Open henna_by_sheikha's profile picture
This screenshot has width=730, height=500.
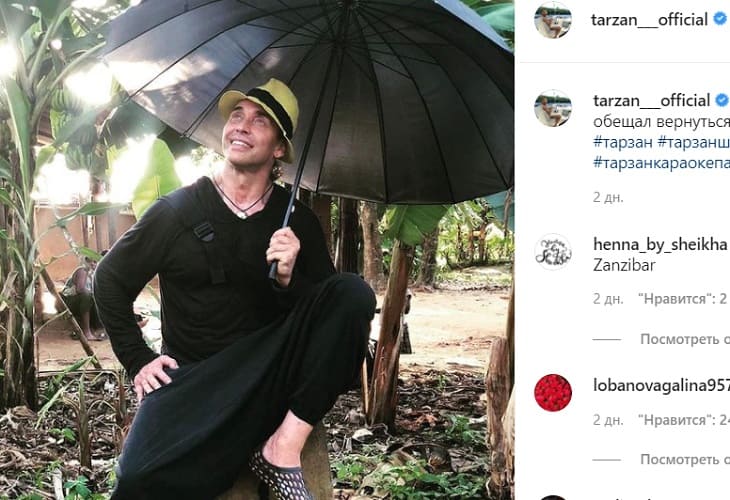(x=552, y=251)
